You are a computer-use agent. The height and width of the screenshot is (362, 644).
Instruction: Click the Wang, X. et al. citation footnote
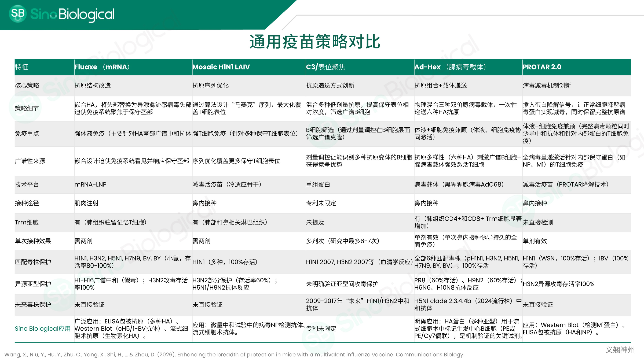point(234,354)
